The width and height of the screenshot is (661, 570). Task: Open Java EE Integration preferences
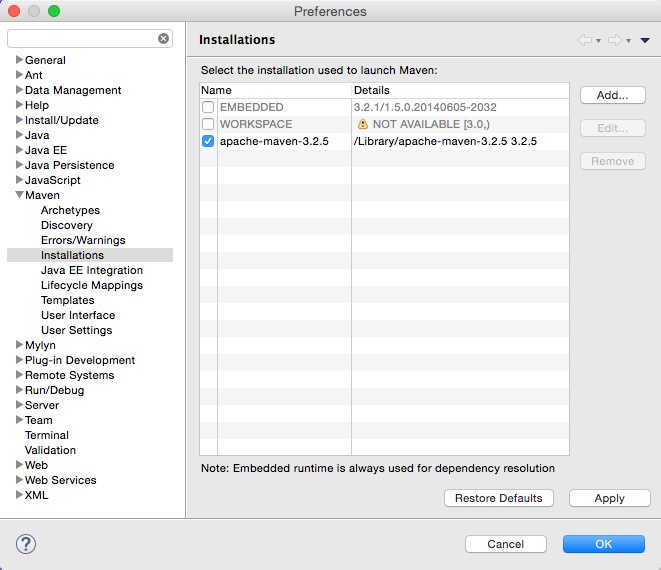coord(91,270)
